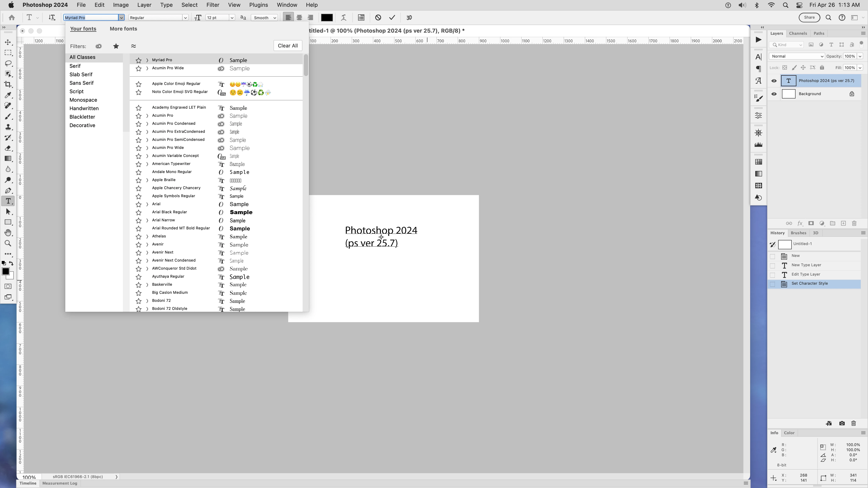Open the Filter menu

[x=213, y=5]
